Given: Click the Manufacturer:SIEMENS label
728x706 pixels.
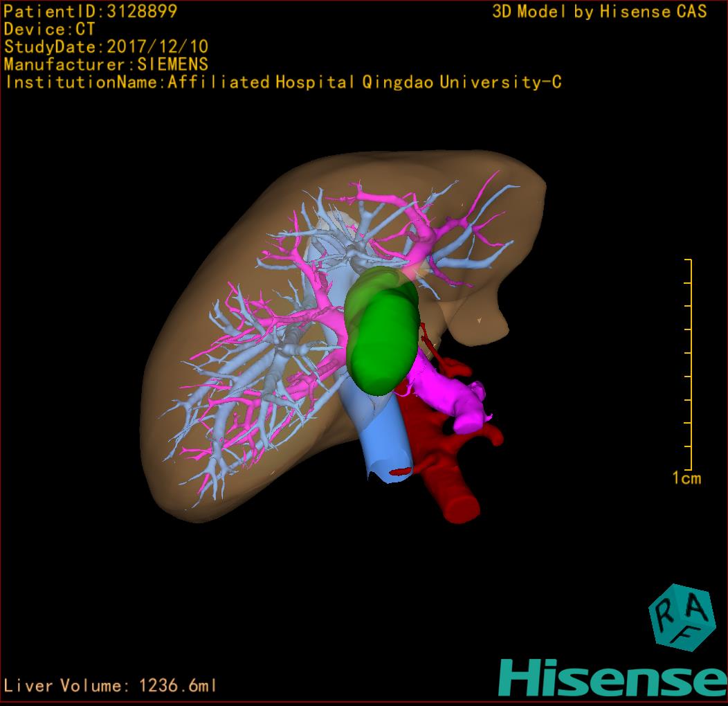Looking at the screenshot, I should (106, 64).
